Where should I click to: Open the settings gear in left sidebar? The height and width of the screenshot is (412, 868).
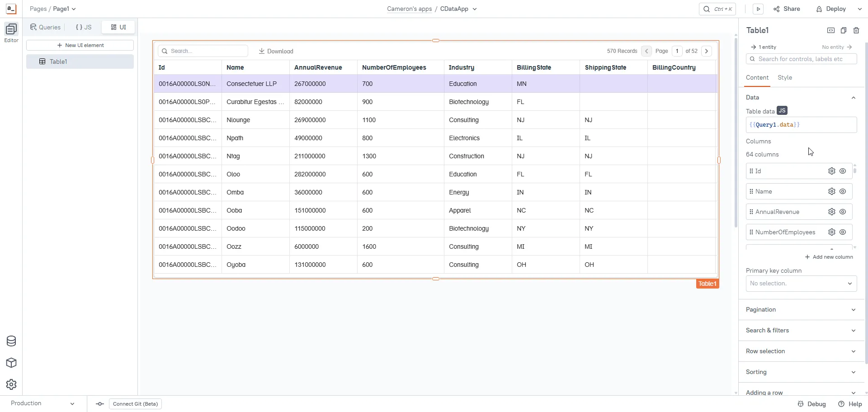pos(11,384)
